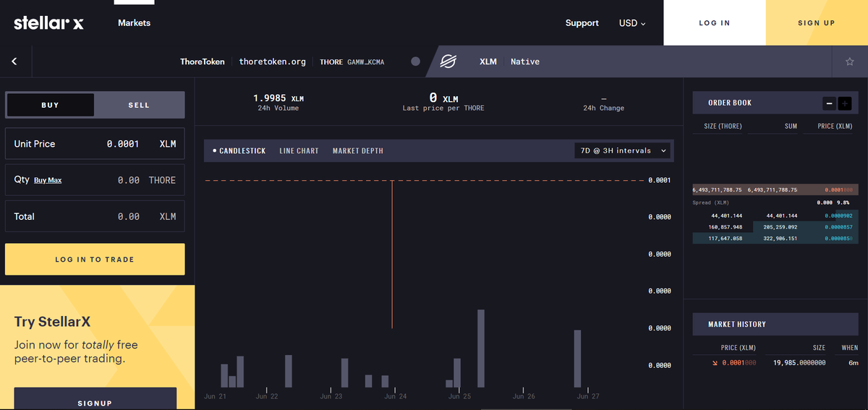Click the Last price per THORE value
The image size is (868, 410).
coord(443,98)
